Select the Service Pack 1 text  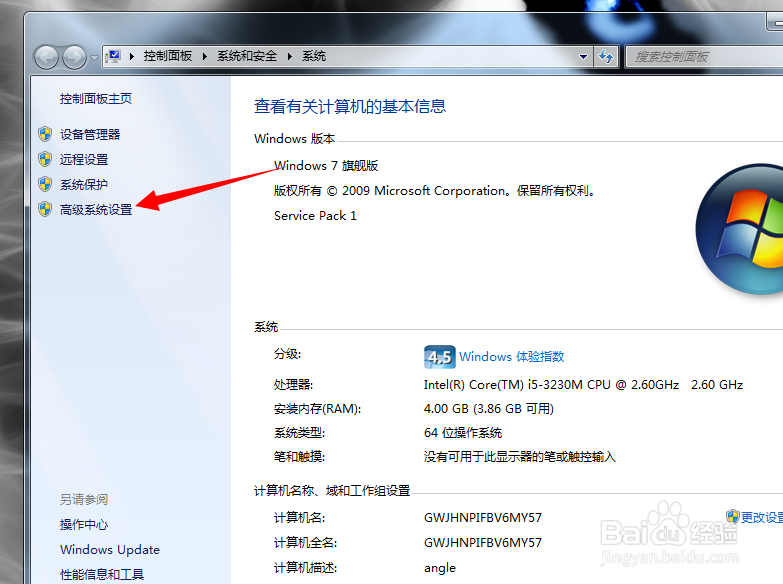[315, 216]
